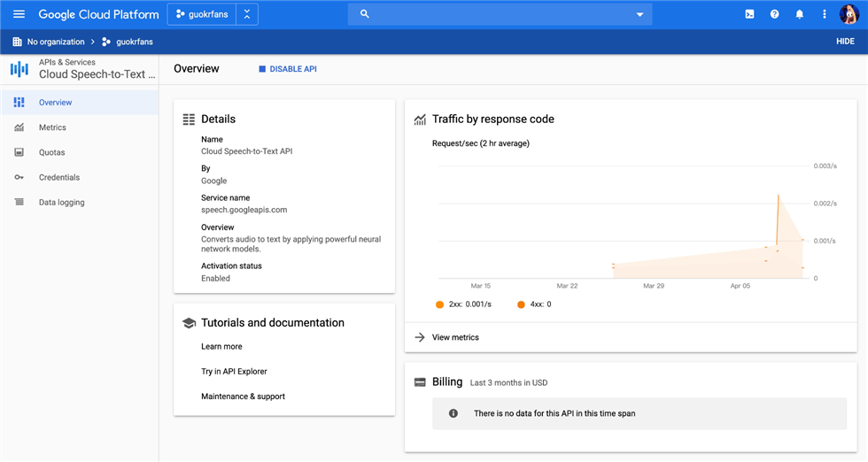Open the Learn more link
The image size is (868, 462).
(x=221, y=346)
